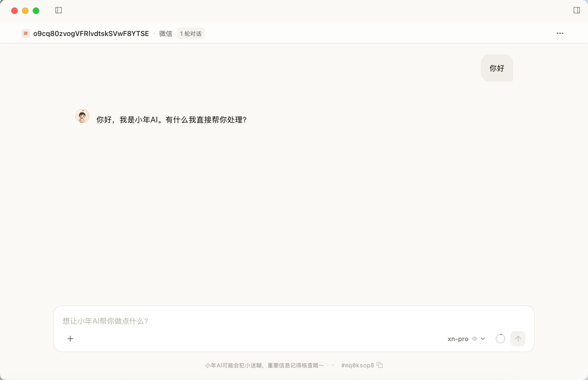
Task: Click the 微信 source label
Action: click(166, 34)
